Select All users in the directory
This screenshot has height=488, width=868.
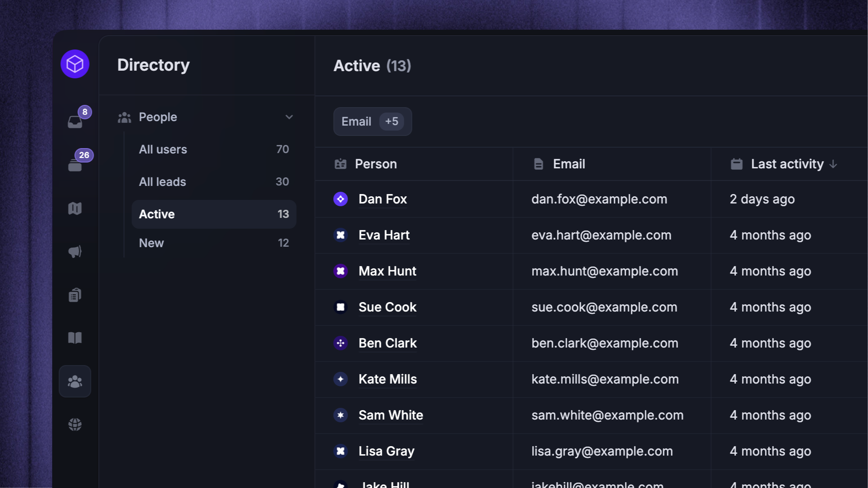[x=214, y=149]
